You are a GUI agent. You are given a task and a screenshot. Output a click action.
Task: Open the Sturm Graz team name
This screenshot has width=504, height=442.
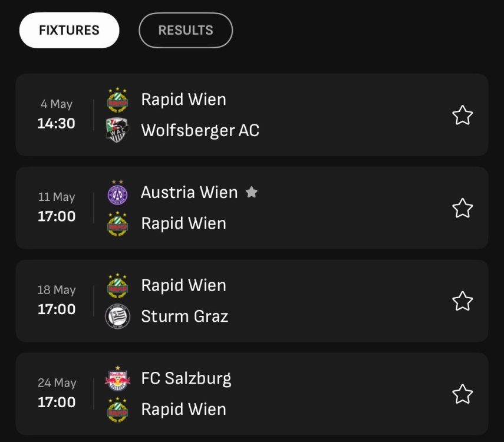[x=185, y=316]
